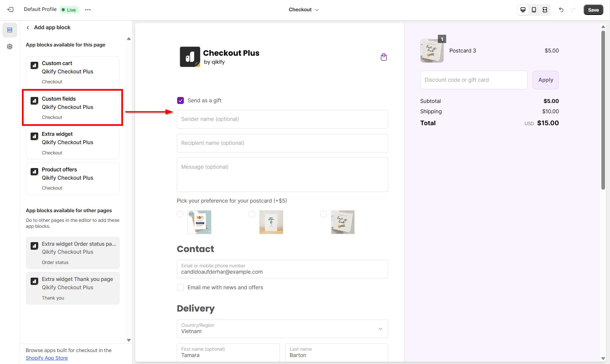This screenshot has height=364, width=610.
Task: Click the Checkout Plus logo icon
Action: point(190,57)
